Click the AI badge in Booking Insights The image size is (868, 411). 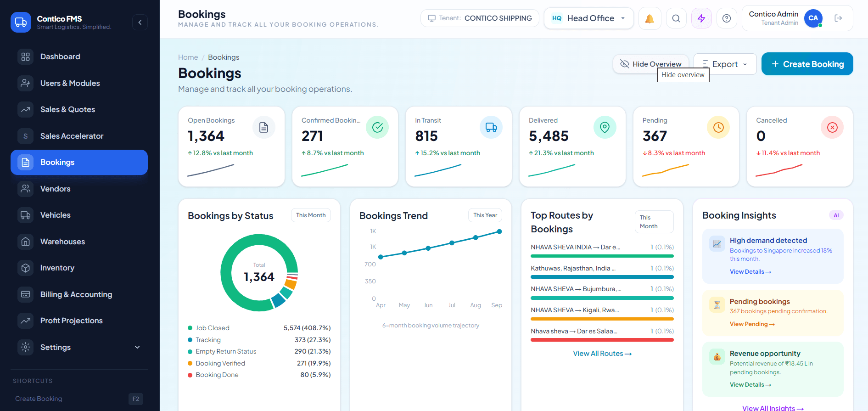pyautogui.click(x=836, y=215)
